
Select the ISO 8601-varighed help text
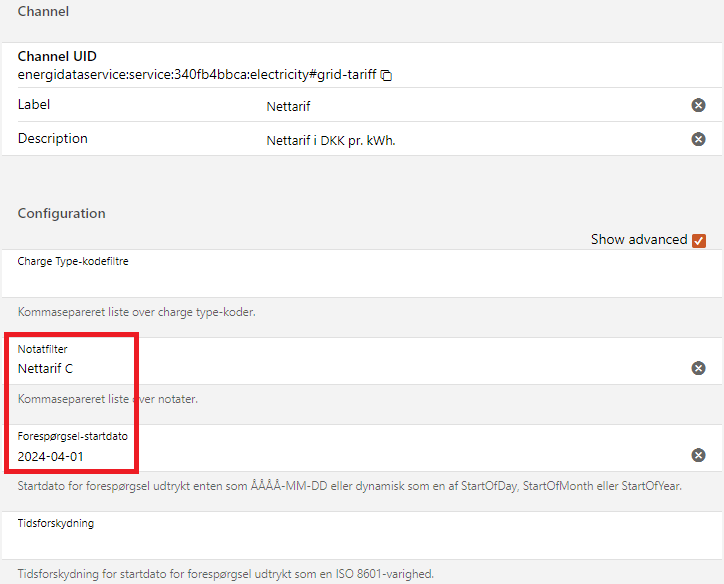pyautogui.click(x=226, y=574)
